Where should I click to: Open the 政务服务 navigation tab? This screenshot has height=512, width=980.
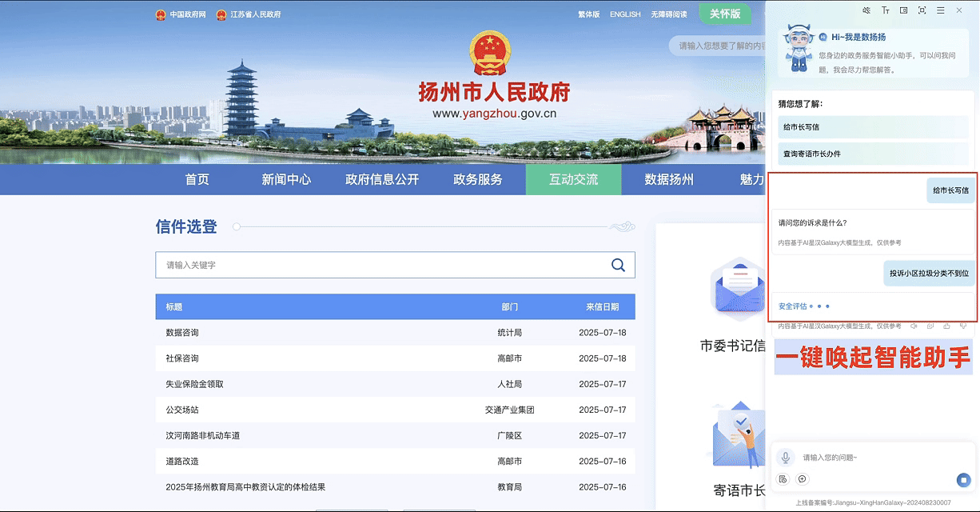[x=478, y=179]
